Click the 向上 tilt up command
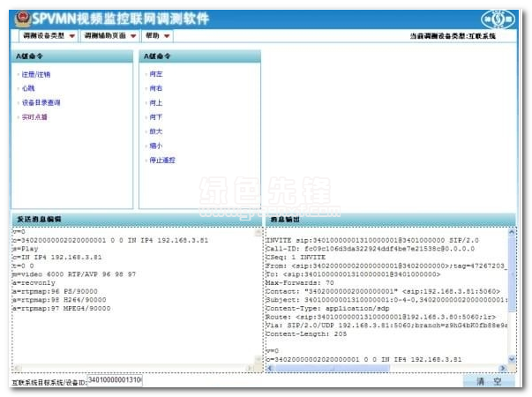 coord(156,102)
